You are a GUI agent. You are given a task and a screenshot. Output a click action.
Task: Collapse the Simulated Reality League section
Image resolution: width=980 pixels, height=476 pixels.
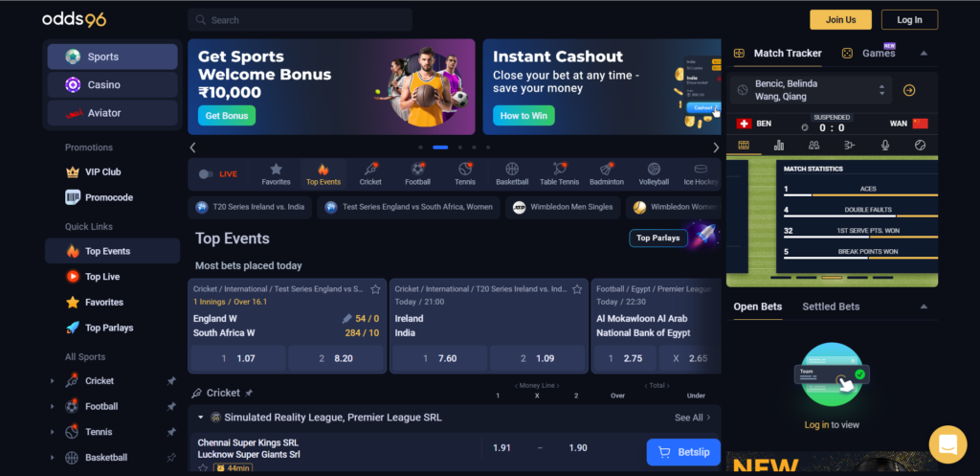coord(201,418)
